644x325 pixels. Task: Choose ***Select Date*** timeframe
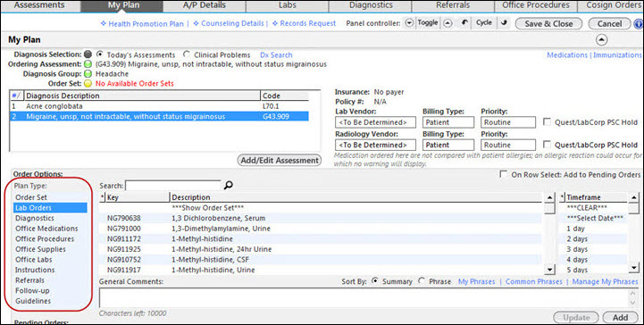(593, 218)
